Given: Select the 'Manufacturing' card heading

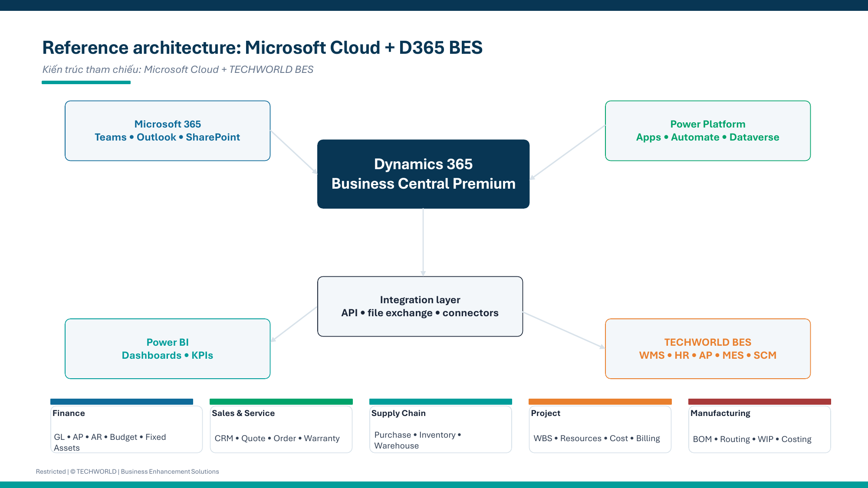Looking at the screenshot, I should tap(720, 413).
